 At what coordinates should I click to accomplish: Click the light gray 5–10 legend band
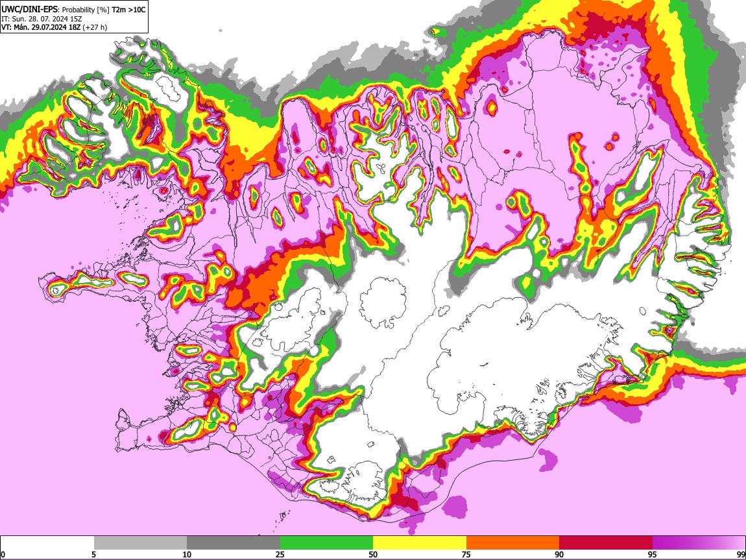[140, 543]
